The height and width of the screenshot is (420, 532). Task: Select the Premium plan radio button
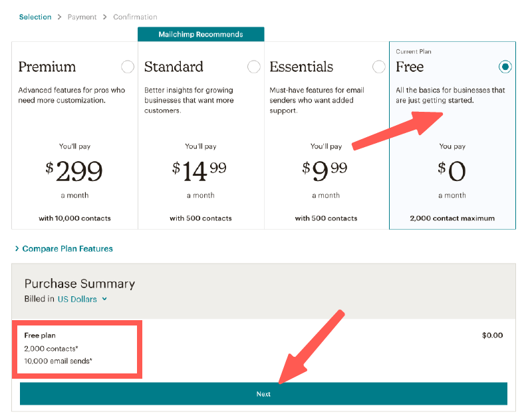pos(127,67)
